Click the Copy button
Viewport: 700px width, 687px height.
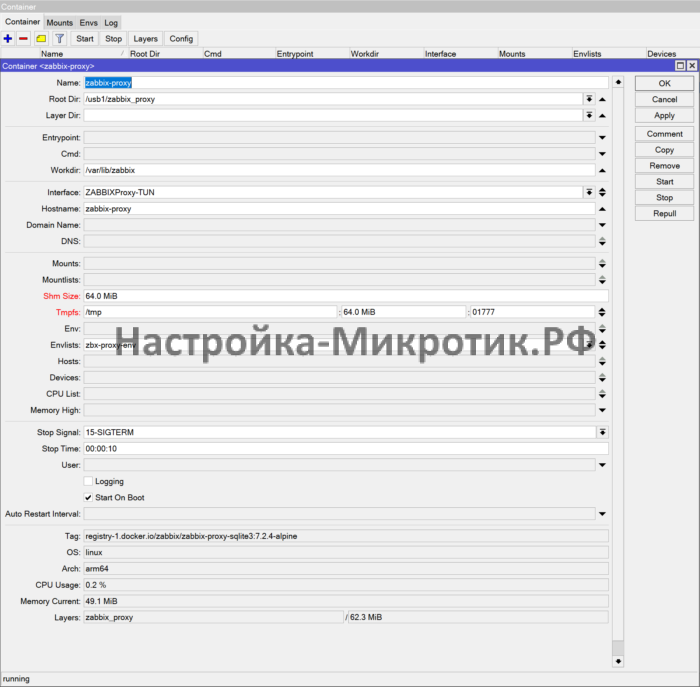[664, 150]
